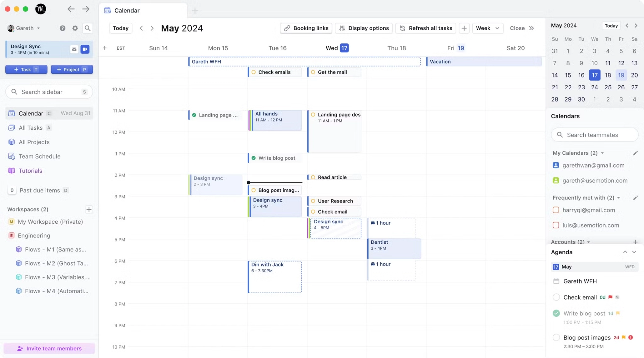Open the Week view dropdown
The width and height of the screenshot is (644, 358).
click(488, 28)
